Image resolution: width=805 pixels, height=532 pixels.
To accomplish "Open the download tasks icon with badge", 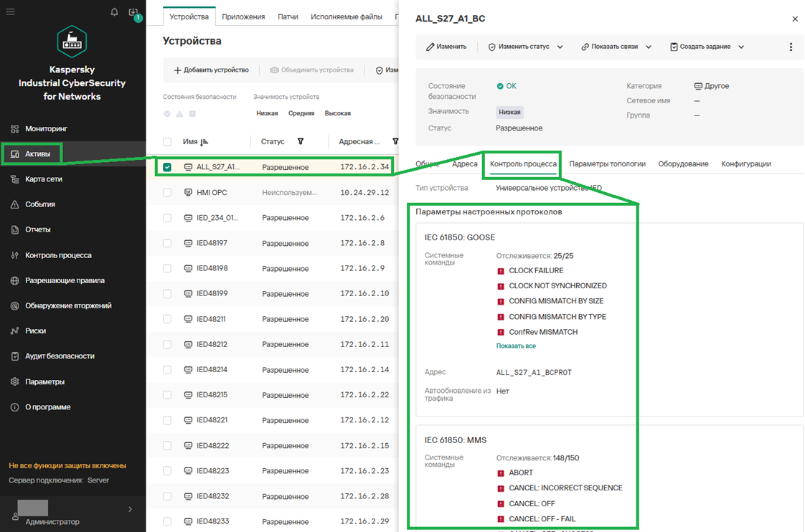I will (x=134, y=13).
